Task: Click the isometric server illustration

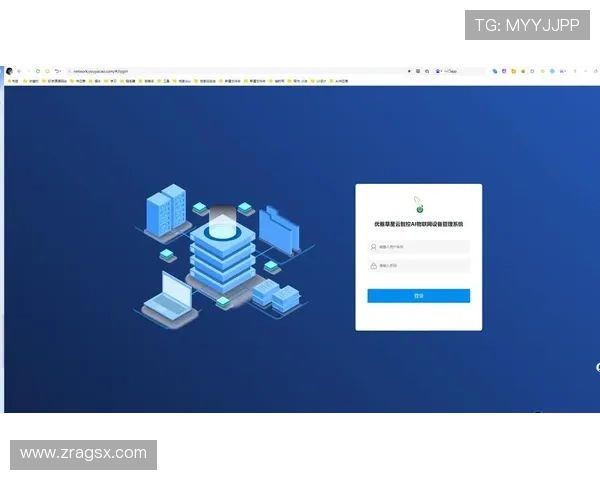Action: (x=222, y=250)
